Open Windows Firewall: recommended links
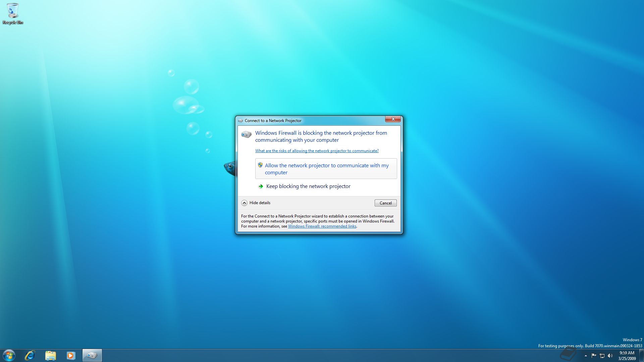 point(322,226)
